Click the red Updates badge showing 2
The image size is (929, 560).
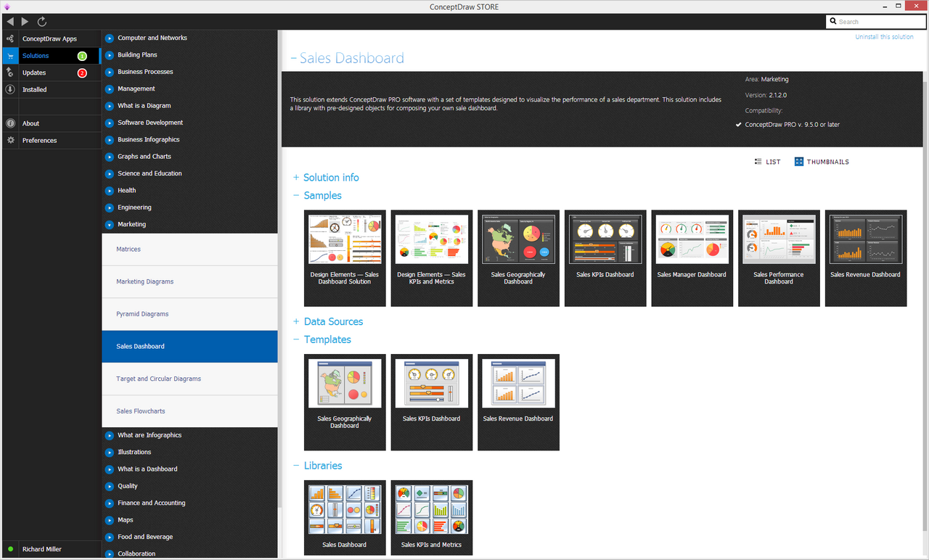[82, 73]
